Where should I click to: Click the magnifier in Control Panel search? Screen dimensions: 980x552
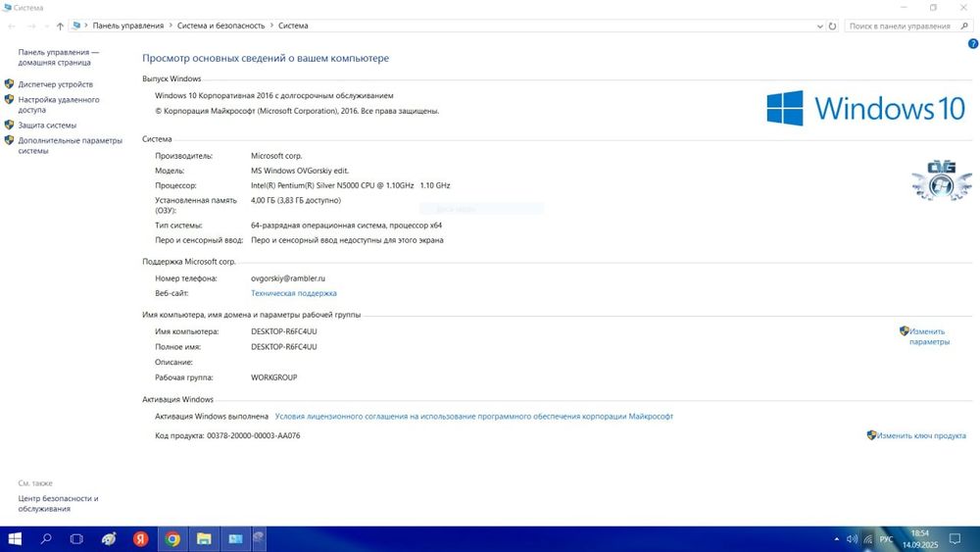pos(964,25)
